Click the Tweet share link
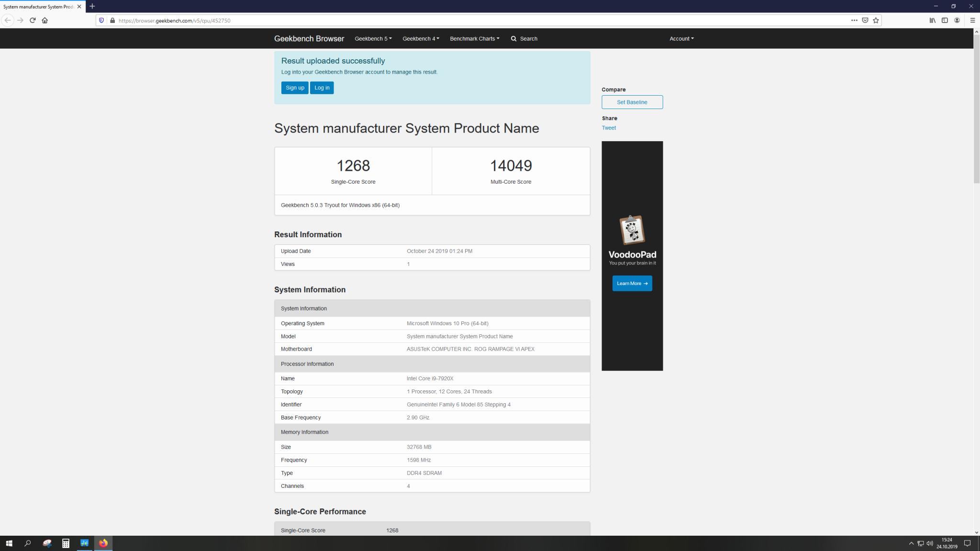Screen dimensions: 980x551 tap(609, 128)
